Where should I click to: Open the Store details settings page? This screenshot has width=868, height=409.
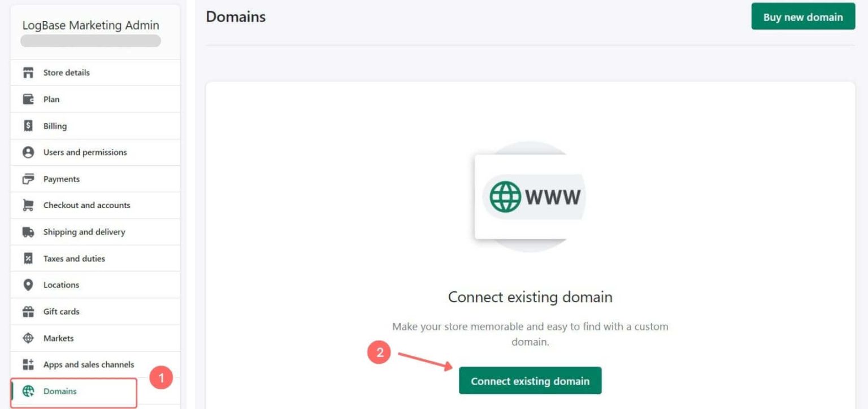coord(96,72)
